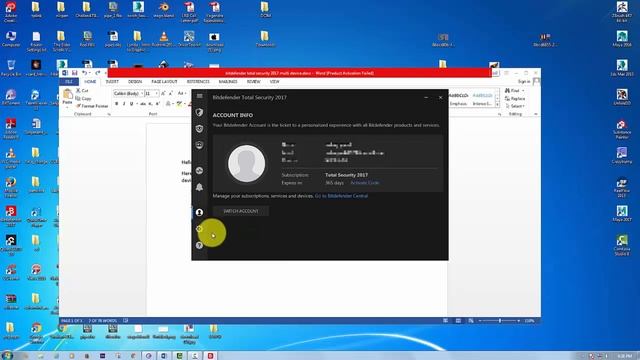This screenshot has height=360, width=640.
Task: Open Bitdefender Tools section in sidebar
Action: coord(199,145)
